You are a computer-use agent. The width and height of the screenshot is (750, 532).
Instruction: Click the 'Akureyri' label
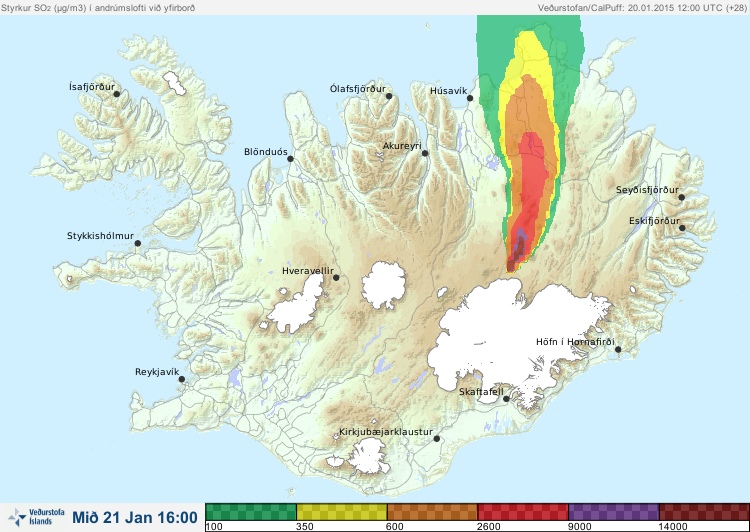(x=402, y=146)
